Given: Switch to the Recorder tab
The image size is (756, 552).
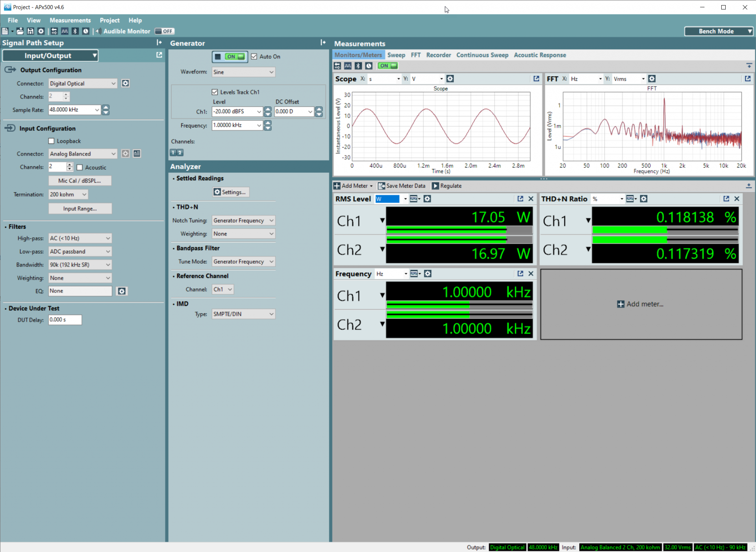Looking at the screenshot, I should click(438, 55).
